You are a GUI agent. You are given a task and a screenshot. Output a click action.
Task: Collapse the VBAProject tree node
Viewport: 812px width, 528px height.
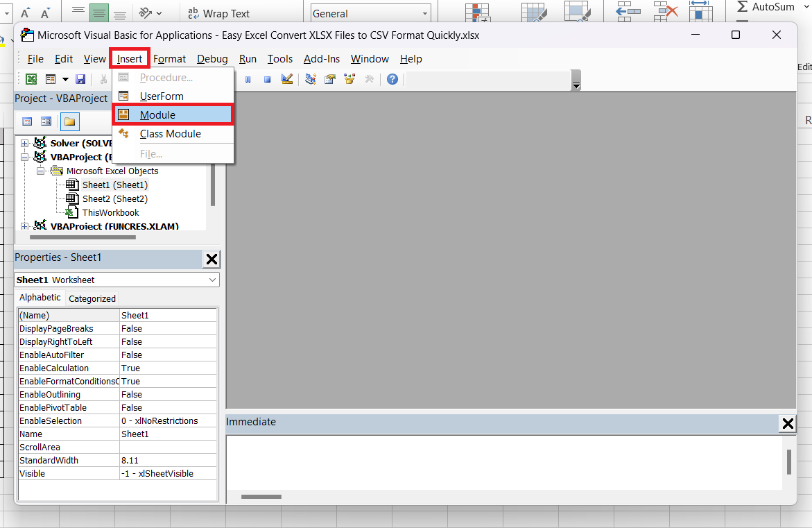[24, 157]
